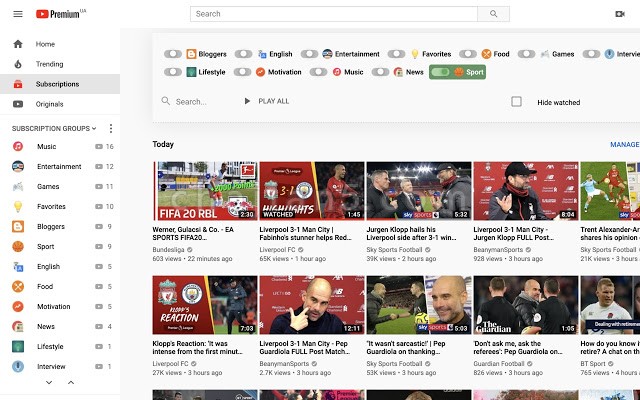Open the Guardian 1:05 referee video thumbnail
Image resolution: width=640 pixels, height=400 pixels.
[x=526, y=305]
